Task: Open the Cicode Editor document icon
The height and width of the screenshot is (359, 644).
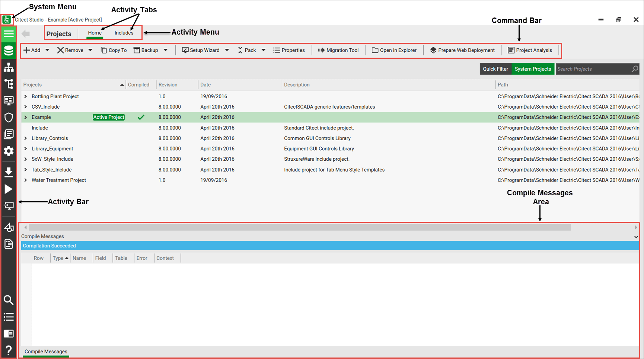Action: [9, 244]
